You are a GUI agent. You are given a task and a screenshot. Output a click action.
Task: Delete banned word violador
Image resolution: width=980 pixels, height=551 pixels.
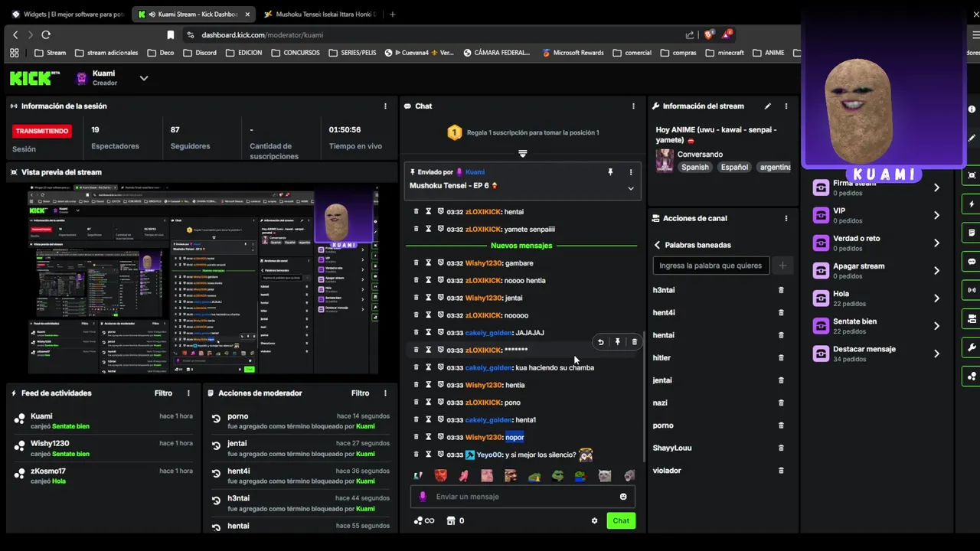(781, 471)
